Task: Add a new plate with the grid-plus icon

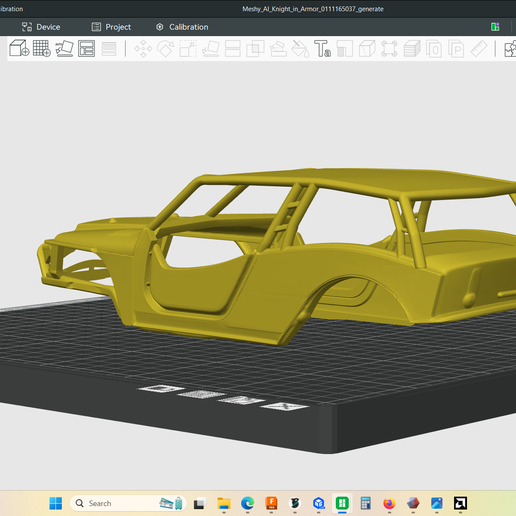Action: 42,48
